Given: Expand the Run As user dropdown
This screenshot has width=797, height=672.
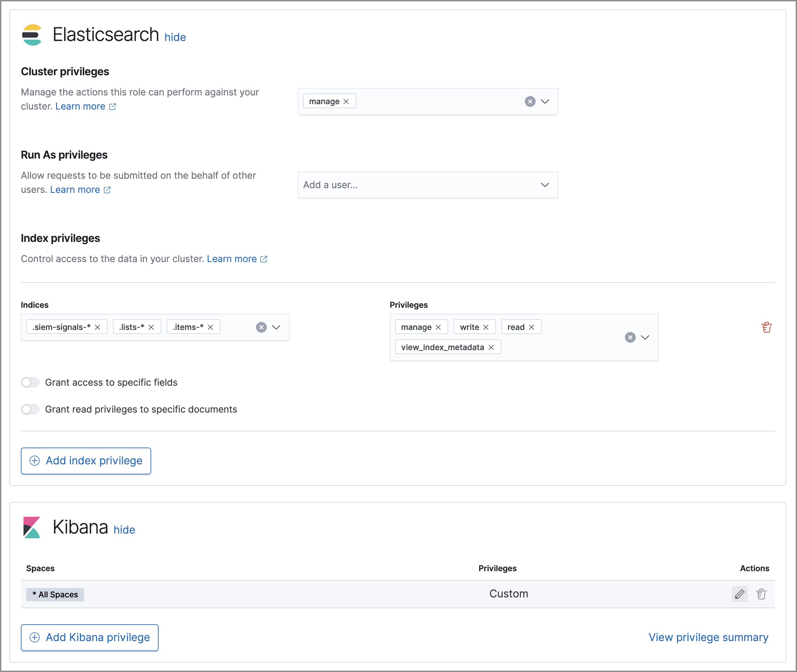Looking at the screenshot, I should click(545, 185).
